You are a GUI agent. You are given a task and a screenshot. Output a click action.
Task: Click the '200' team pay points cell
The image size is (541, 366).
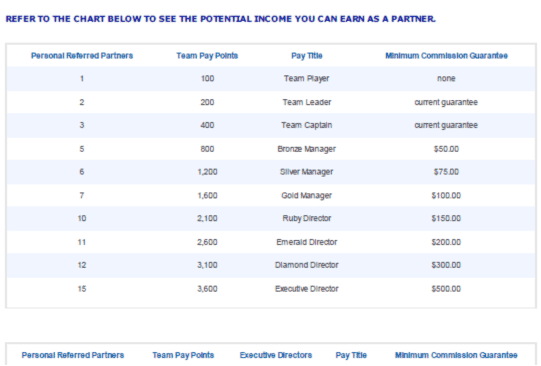[207, 102]
